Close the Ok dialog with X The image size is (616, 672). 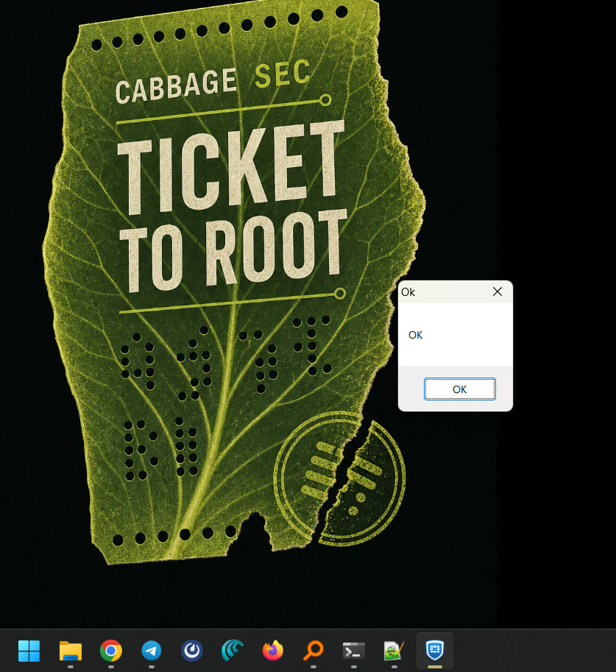coord(498,292)
